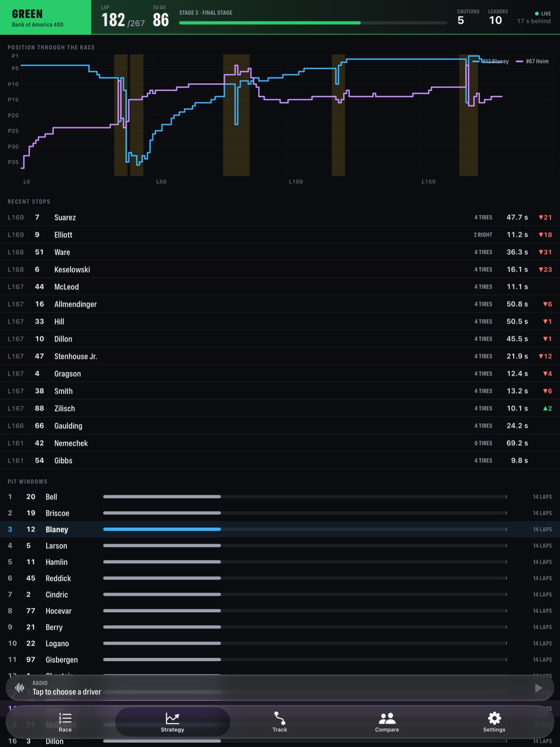Click the Pit Windows section heading
The width and height of the screenshot is (560, 747).
[28, 482]
